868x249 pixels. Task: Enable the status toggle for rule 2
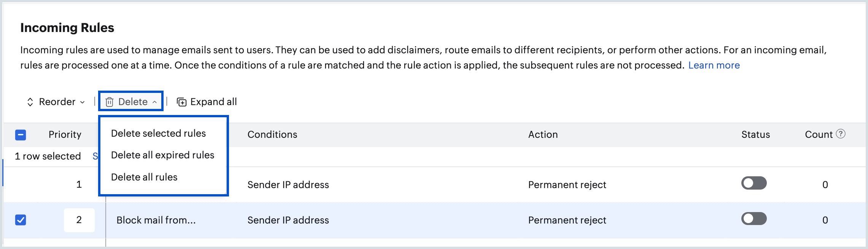click(x=754, y=219)
